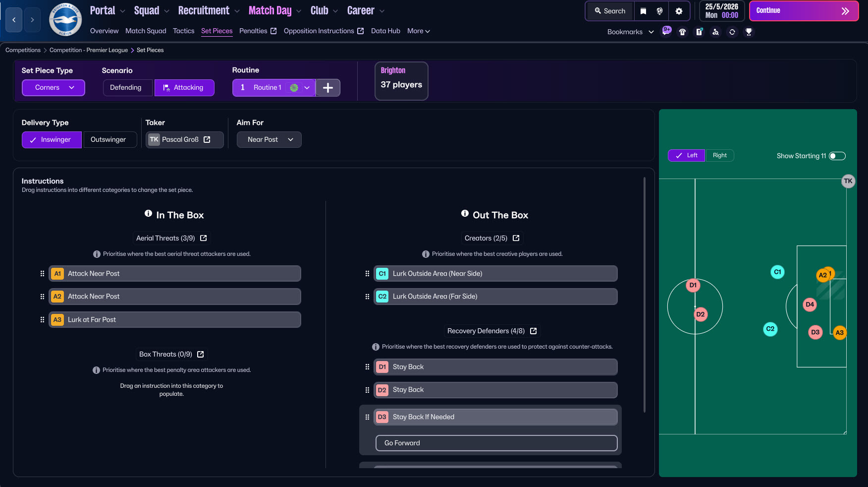Image resolution: width=868 pixels, height=487 pixels.
Task: Click the globe world icon
Action: 659,11
